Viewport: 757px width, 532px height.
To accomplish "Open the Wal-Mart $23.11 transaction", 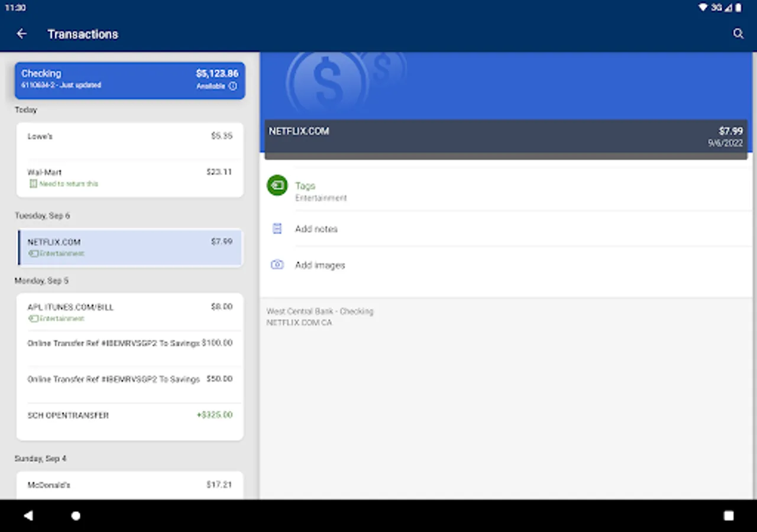I will pyautogui.click(x=130, y=177).
